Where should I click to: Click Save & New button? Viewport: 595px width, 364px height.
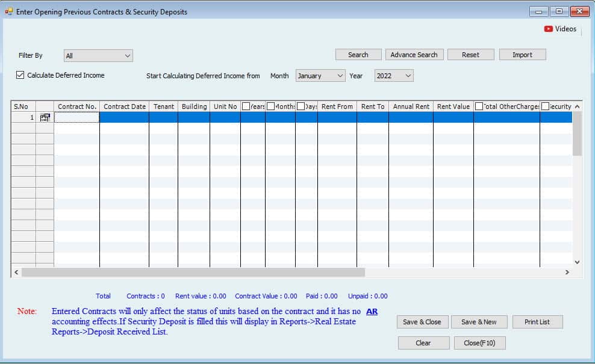(479, 322)
